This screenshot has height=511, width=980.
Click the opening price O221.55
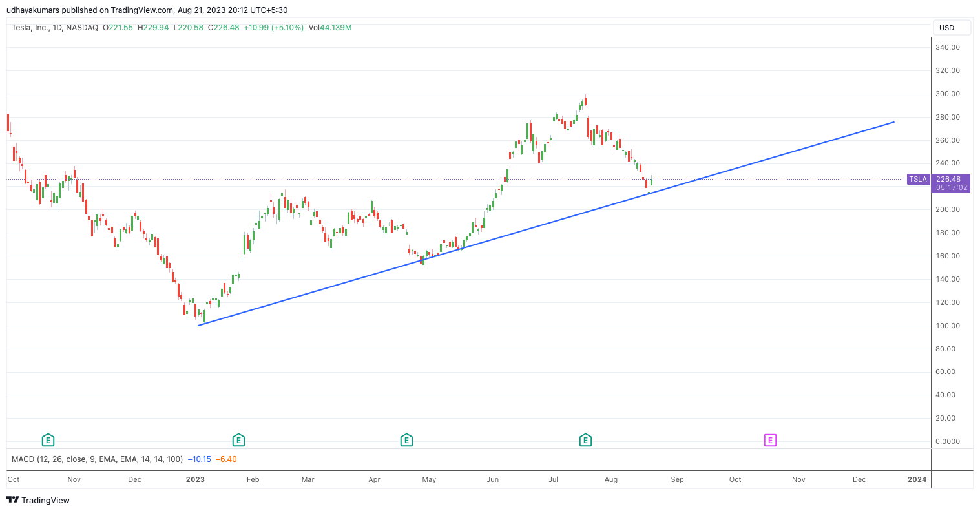tap(118, 28)
